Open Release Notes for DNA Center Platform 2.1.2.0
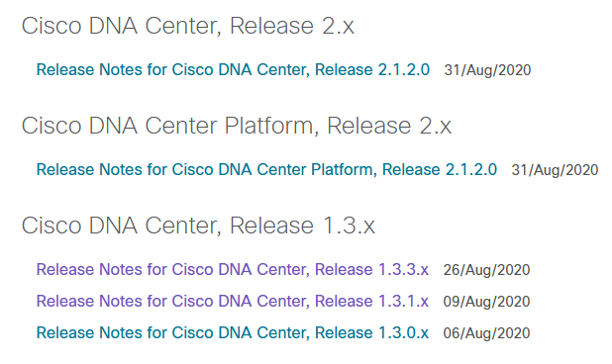Viewport: 612px width, 364px height. coord(266,170)
